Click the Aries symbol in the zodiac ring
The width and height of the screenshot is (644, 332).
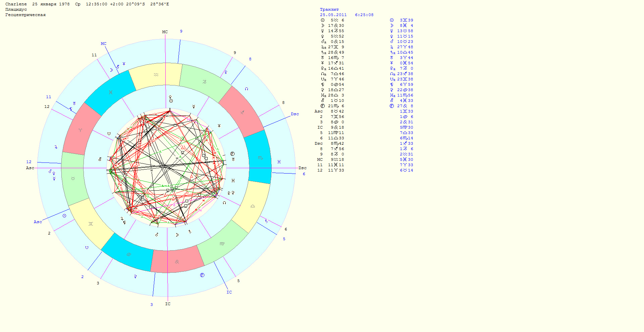click(x=80, y=130)
